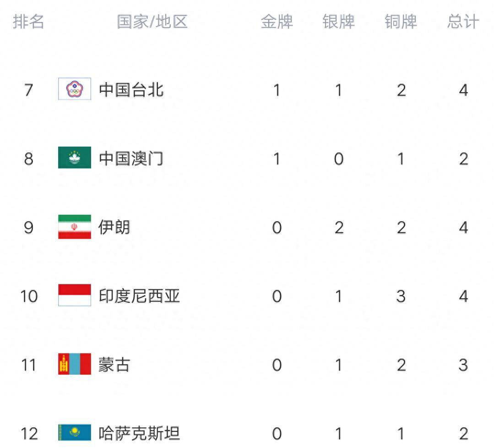Click the Chinese Taipei flag icon
Image resolution: width=494 pixels, height=448 pixels.
[74, 89]
